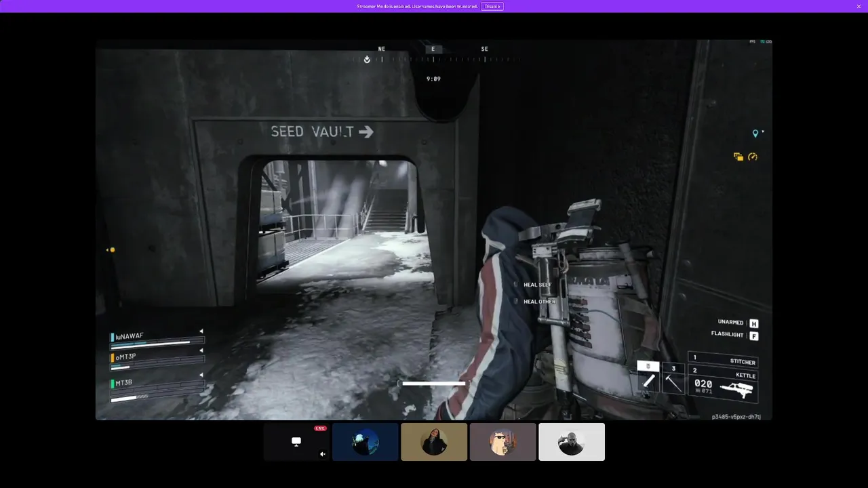The width and height of the screenshot is (868, 488).
Task: Select the bear with sunglasses participant tile
Action: pos(503,442)
